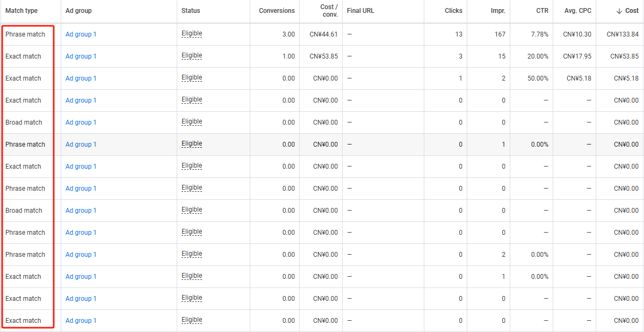Screen dimensions: 644x332
Task: Sort by Conversions column header
Action: pos(277,11)
